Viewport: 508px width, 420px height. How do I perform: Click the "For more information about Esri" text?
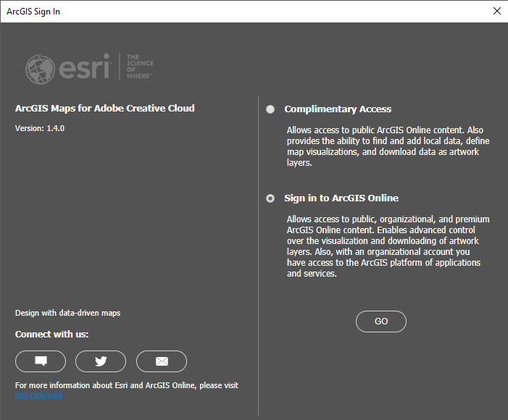127,385
